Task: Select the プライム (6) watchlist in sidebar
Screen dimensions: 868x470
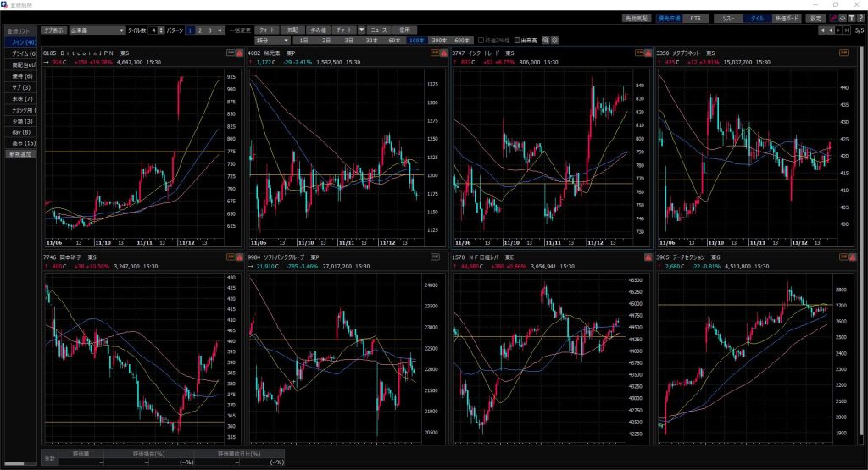Action: pos(20,53)
